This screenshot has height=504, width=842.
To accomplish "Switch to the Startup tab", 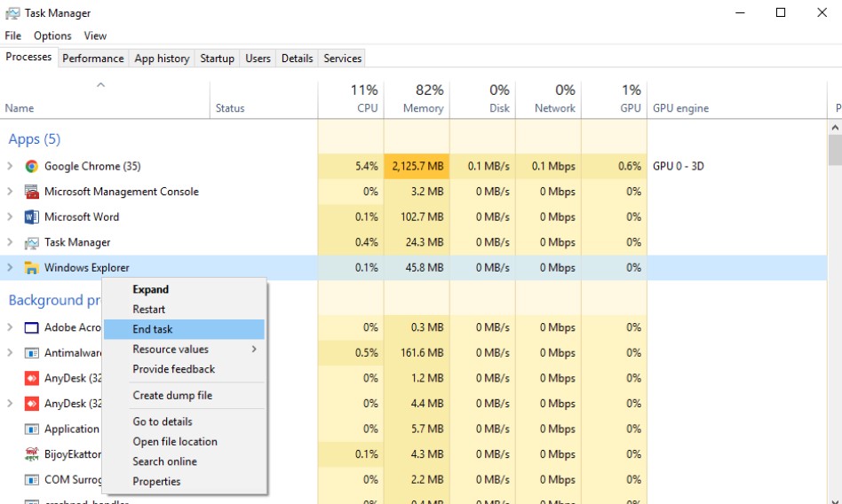I will click(217, 58).
